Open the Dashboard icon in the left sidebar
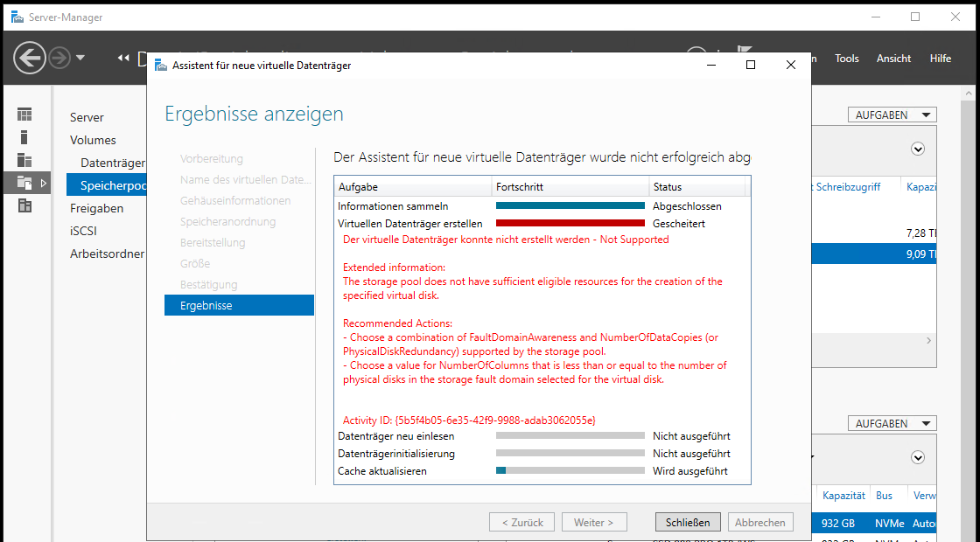Image resolution: width=980 pixels, height=542 pixels. coord(24,115)
